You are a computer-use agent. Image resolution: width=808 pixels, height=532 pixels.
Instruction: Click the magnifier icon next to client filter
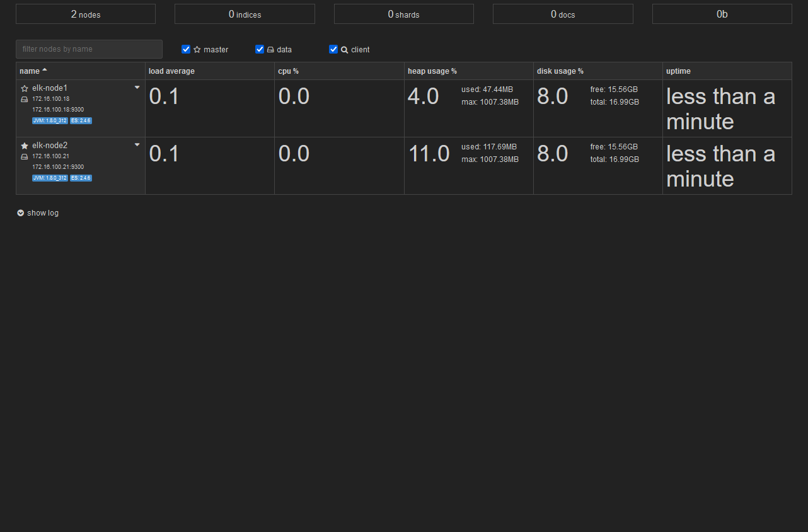(345, 50)
